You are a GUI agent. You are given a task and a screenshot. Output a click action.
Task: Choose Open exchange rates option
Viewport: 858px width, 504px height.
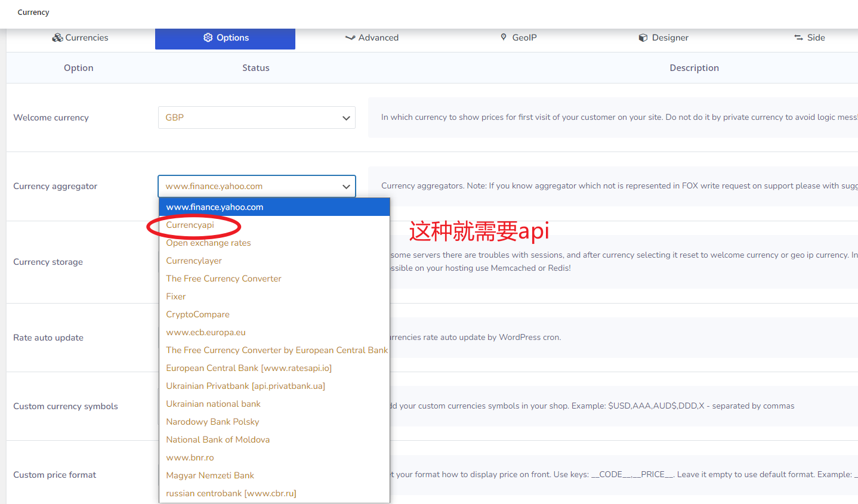point(208,243)
